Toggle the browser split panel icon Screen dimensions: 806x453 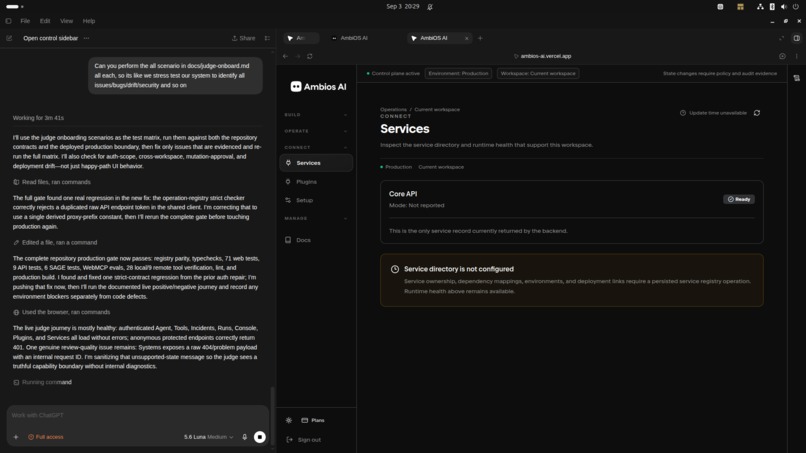pos(796,38)
